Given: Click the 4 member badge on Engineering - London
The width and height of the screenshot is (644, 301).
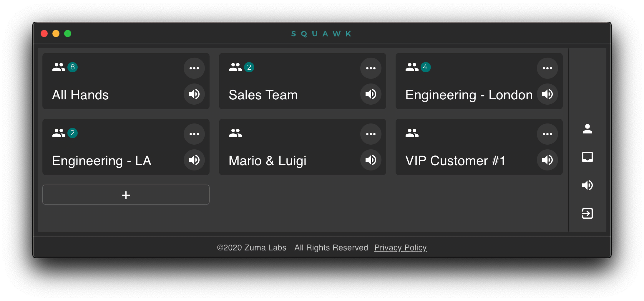Looking at the screenshot, I should click(x=425, y=67).
